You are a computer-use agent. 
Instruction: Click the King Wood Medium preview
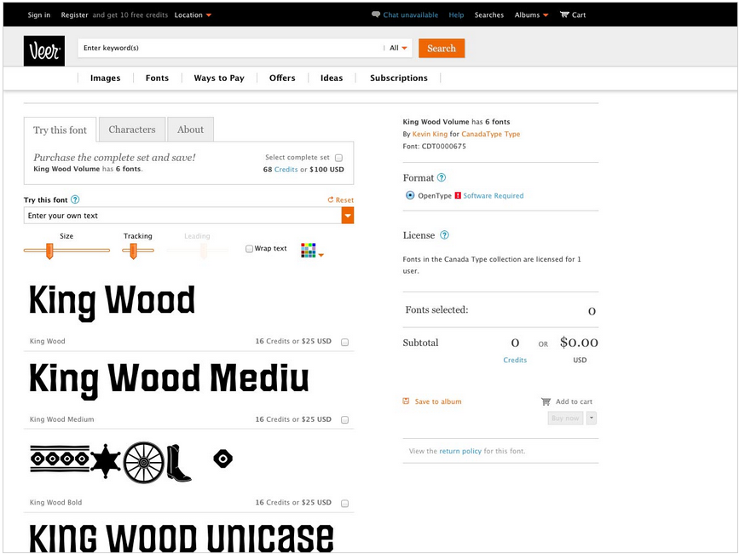pos(169,380)
